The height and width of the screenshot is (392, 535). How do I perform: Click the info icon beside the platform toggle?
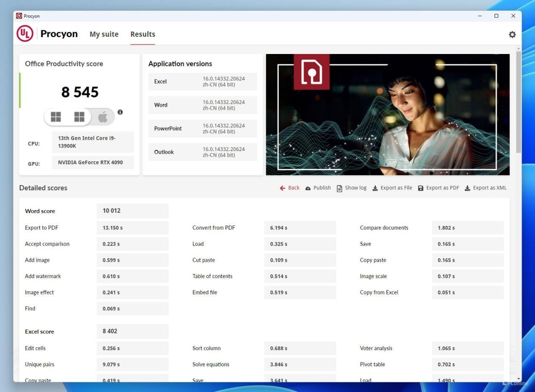(x=120, y=112)
